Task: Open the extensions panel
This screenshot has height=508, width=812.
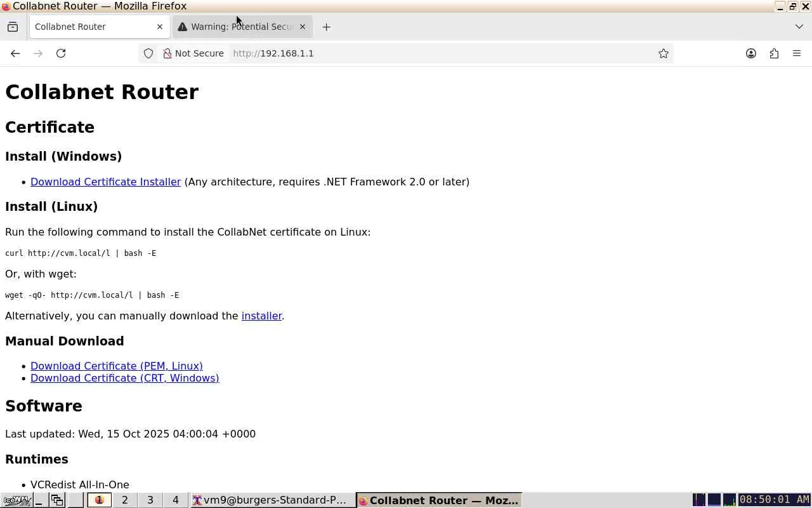Action: [774, 53]
